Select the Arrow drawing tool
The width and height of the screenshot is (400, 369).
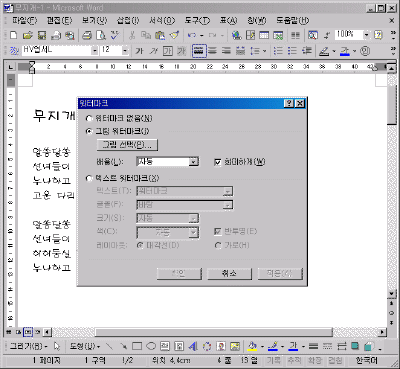123,347
